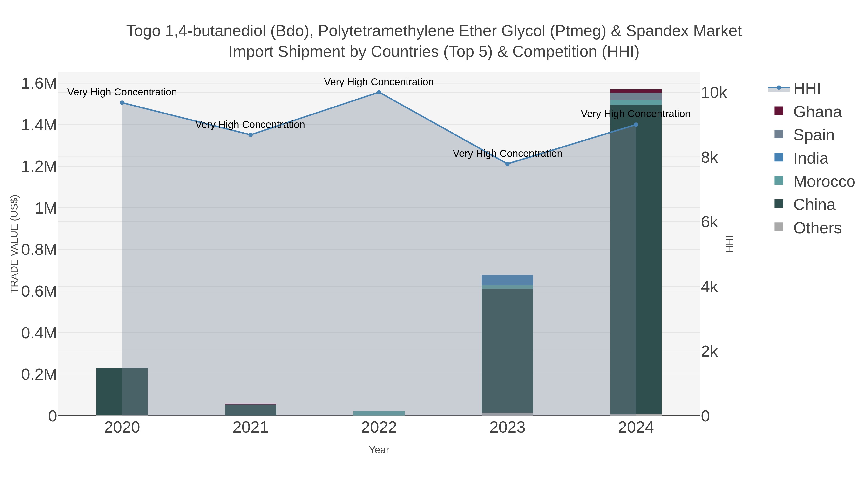
Task: Click the 2k HHI axis tick
Action: coord(710,352)
